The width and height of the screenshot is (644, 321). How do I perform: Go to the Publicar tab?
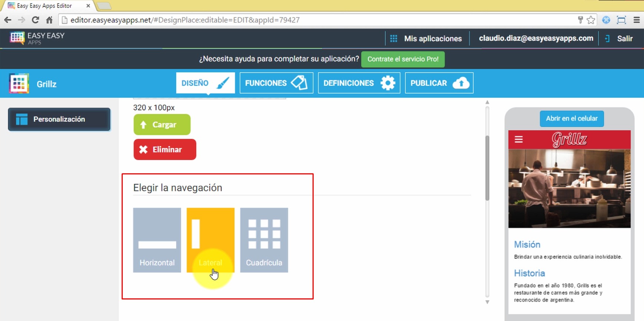[x=439, y=83]
